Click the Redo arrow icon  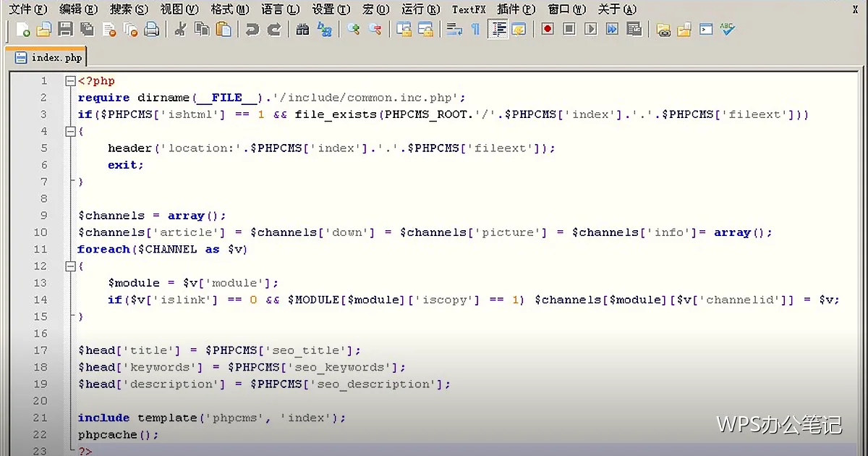coord(273,30)
